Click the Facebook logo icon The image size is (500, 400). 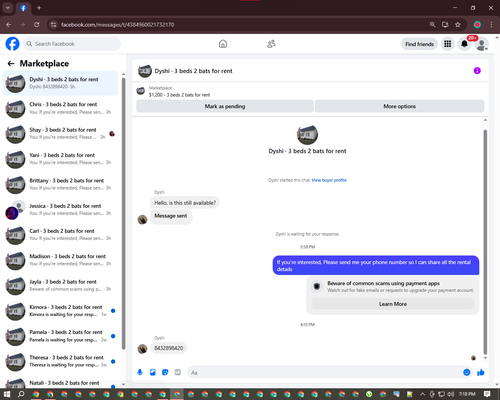[12, 44]
